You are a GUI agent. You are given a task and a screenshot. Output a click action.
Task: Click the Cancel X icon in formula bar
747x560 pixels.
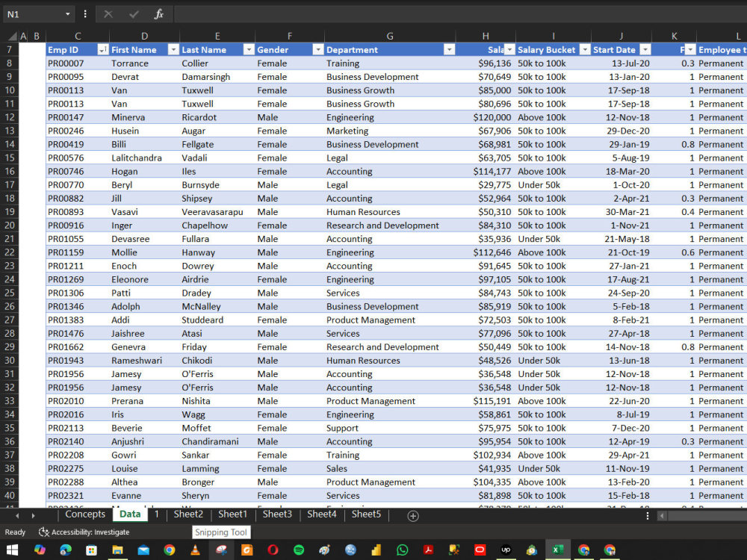point(108,14)
